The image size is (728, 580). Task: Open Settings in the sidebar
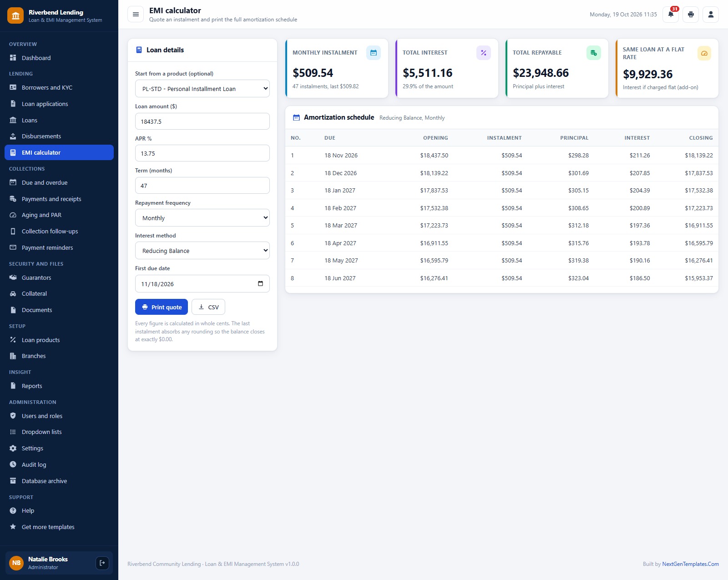[x=59, y=448]
